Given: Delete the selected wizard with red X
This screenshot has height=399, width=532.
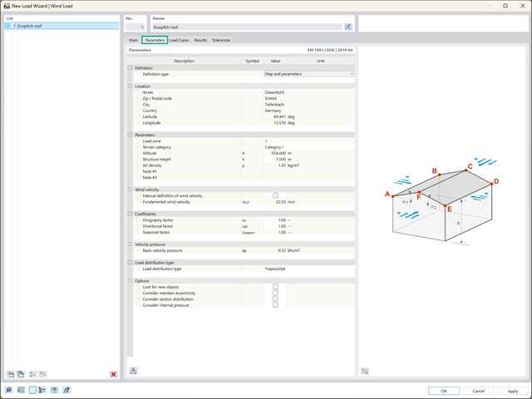Looking at the screenshot, I should 113,374.
